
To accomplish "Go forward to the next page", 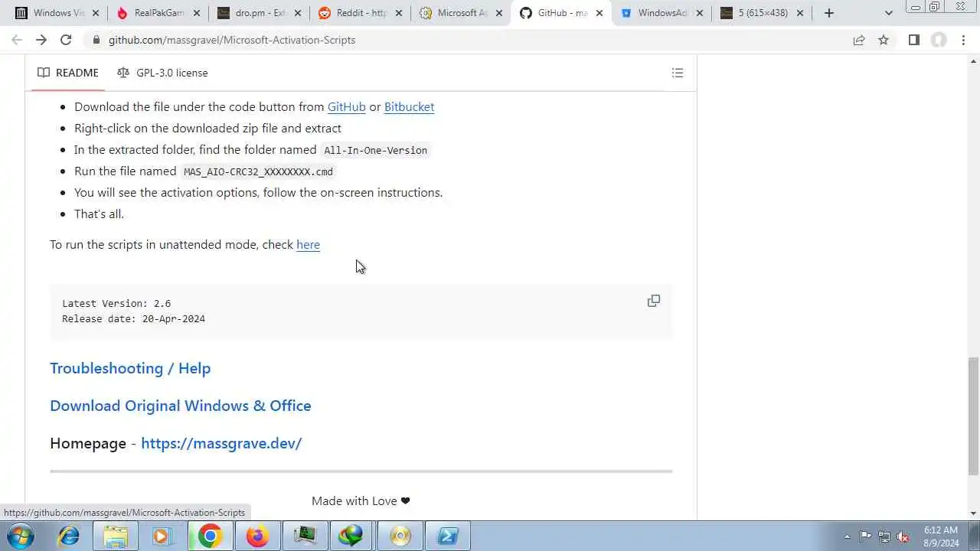I will (x=41, y=40).
